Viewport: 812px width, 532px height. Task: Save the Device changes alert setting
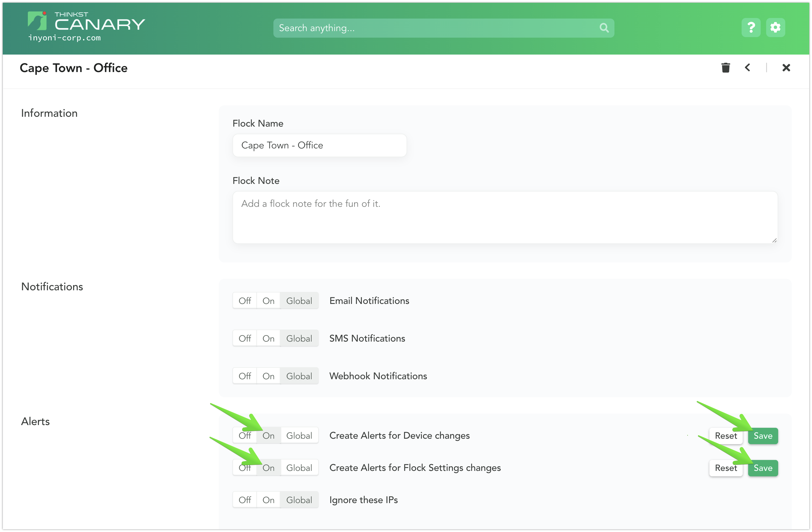(763, 436)
